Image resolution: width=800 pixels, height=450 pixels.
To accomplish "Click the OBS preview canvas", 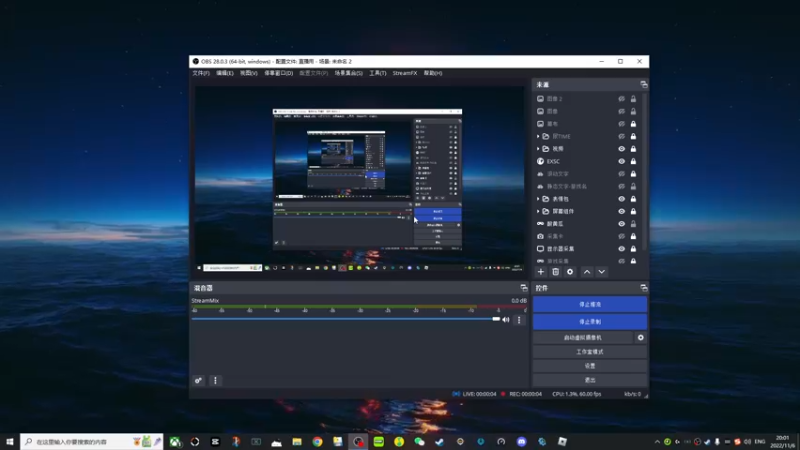I will [x=359, y=181].
